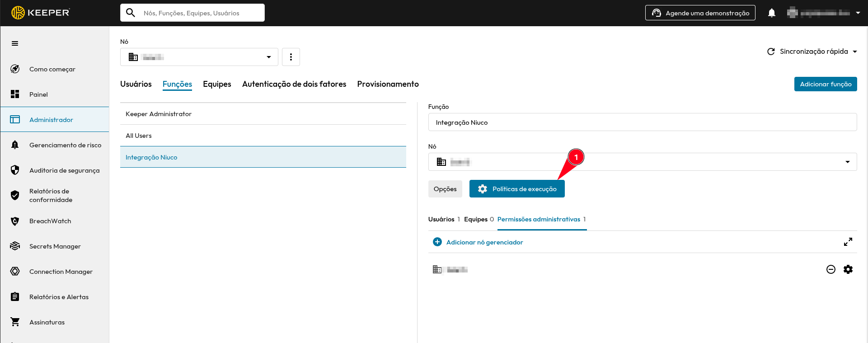
Task: Expand Sincronização rápida dropdown arrow
Action: pos(855,52)
